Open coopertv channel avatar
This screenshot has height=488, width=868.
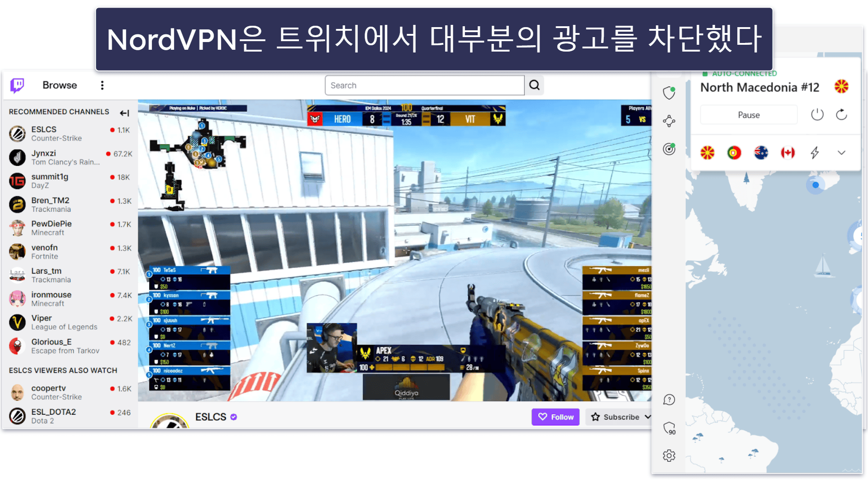pyautogui.click(x=17, y=392)
